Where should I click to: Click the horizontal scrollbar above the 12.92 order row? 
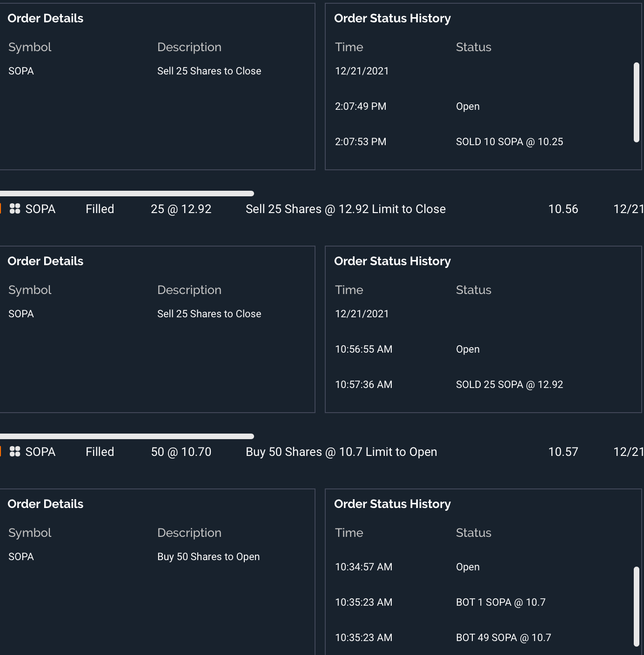(127, 194)
